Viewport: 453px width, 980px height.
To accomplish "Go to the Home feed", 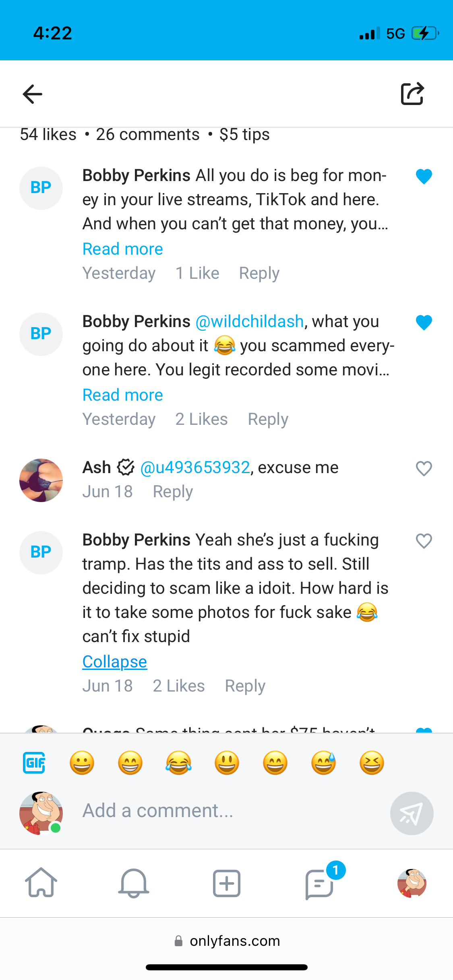I will click(x=41, y=883).
